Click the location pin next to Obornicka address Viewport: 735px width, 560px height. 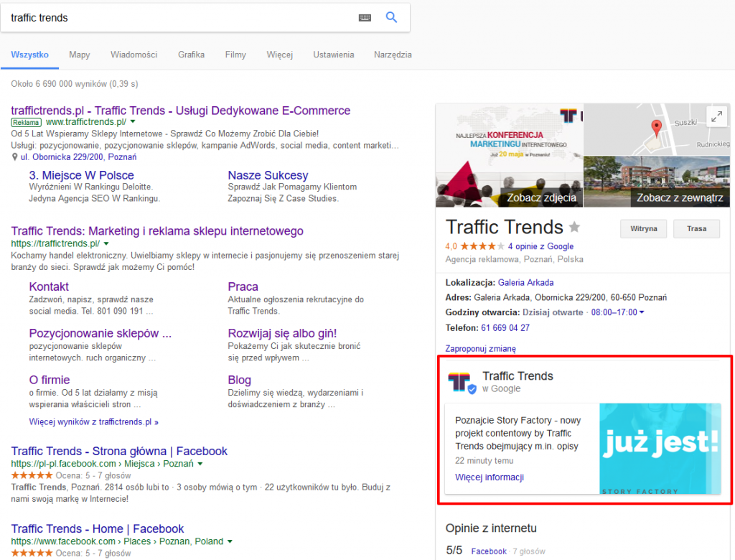tap(14, 157)
